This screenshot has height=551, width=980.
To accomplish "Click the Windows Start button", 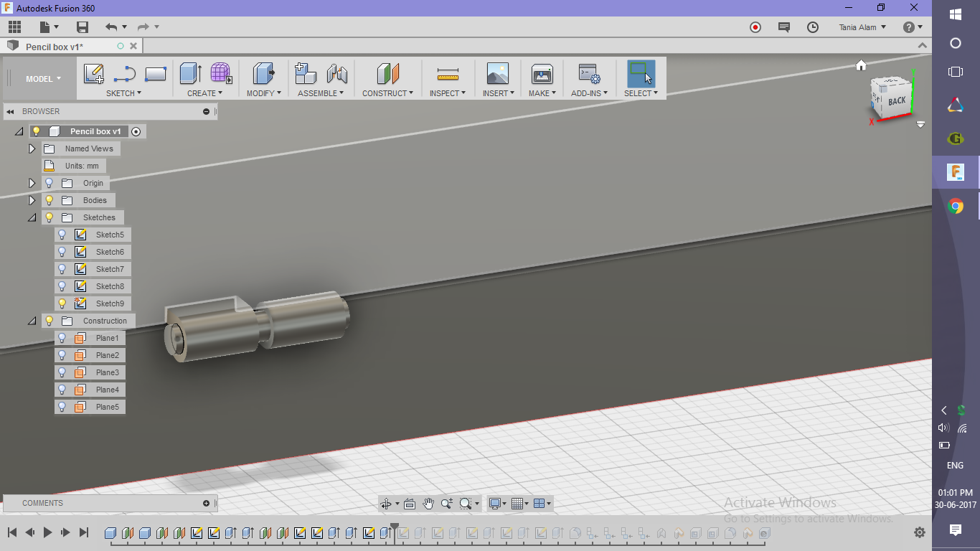I will (956, 14).
